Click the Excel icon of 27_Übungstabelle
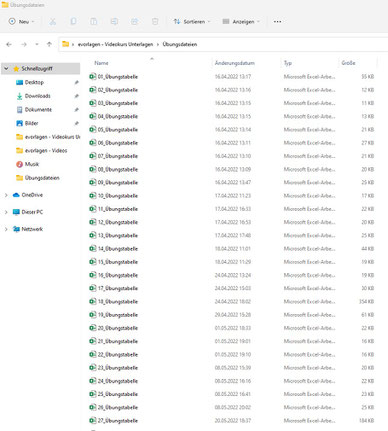Screen dimensions: 388x431 [x=93, y=421]
